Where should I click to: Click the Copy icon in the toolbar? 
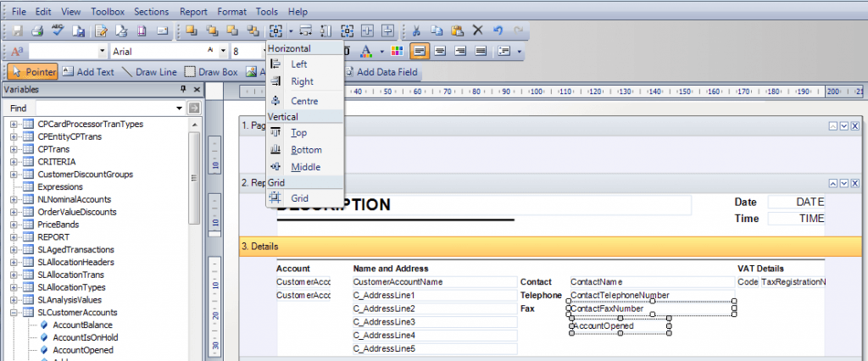click(437, 31)
